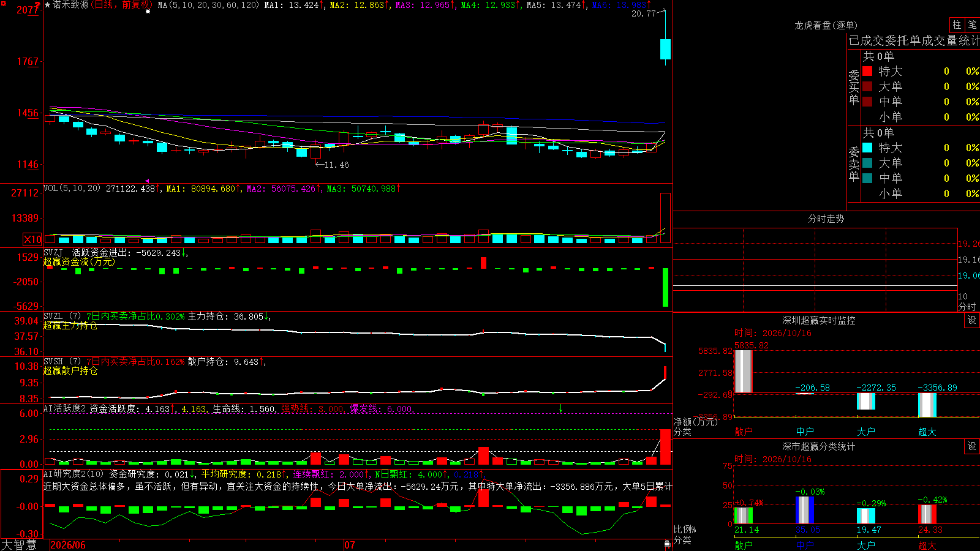Click the teal 中单 sell-order swatch
980x551 pixels.
pyautogui.click(x=867, y=178)
